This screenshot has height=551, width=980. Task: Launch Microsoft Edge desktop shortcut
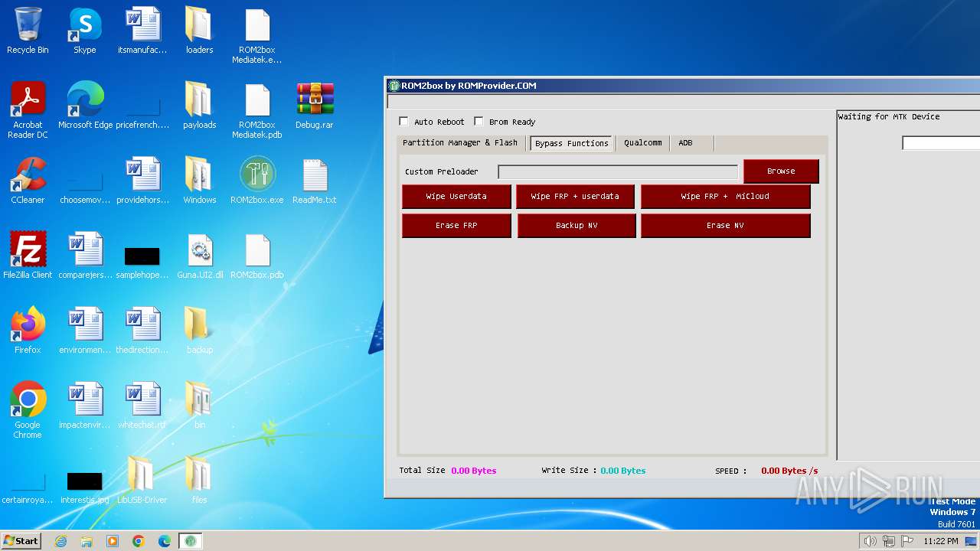85,106
